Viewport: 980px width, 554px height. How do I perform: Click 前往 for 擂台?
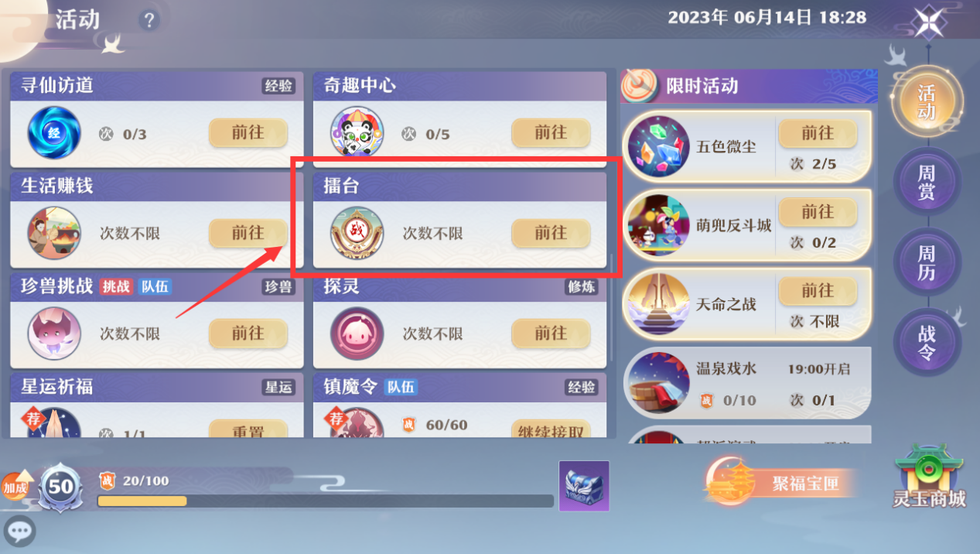point(551,233)
